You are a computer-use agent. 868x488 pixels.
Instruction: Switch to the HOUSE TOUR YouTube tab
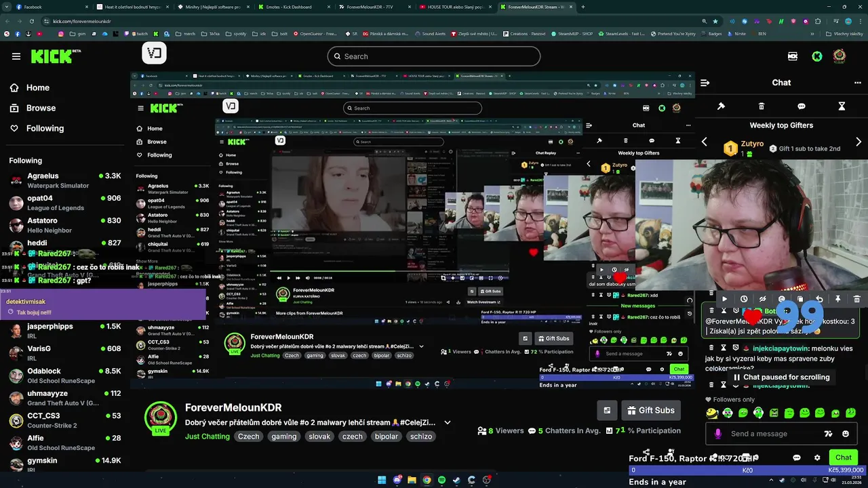[x=455, y=7]
